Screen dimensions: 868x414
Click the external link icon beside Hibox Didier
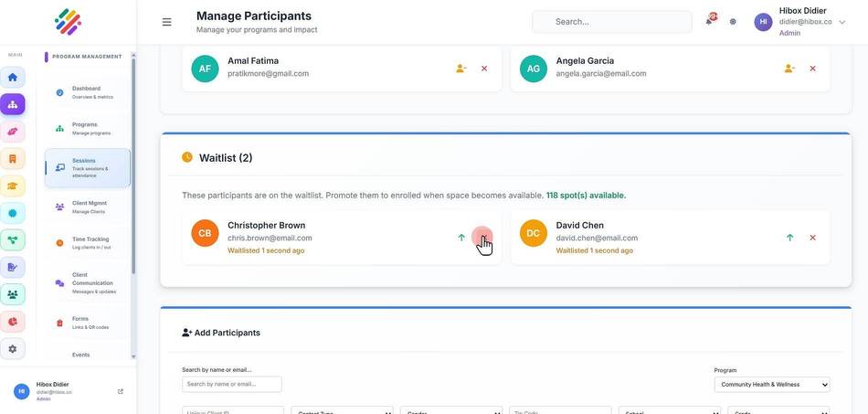click(x=121, y=391)
